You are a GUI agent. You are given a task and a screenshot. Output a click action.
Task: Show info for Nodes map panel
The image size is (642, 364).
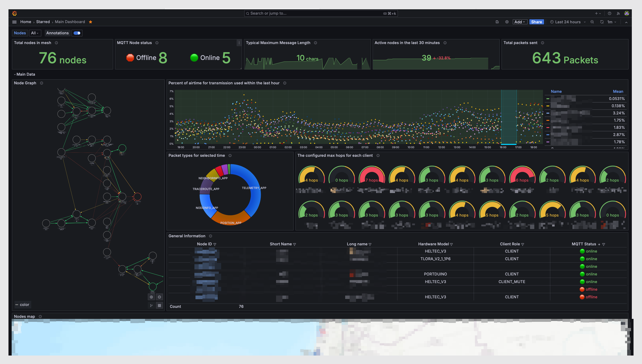click(40, 317)
